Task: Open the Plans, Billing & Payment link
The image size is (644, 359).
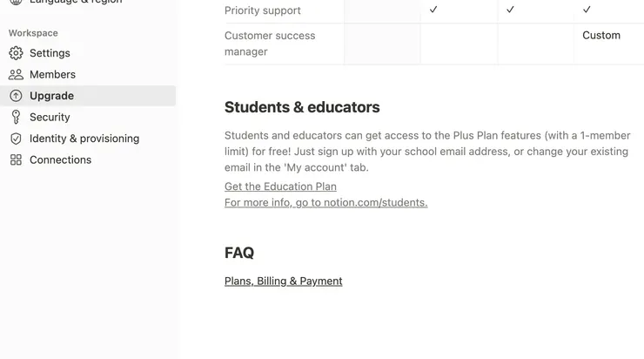Action: (283, 281)
